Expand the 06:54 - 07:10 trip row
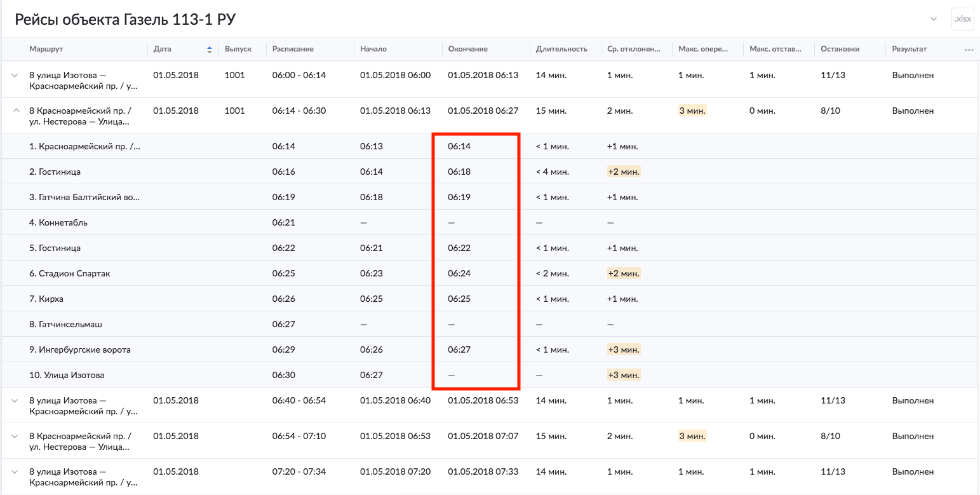The image size is (980, 495). click(15, 436)
